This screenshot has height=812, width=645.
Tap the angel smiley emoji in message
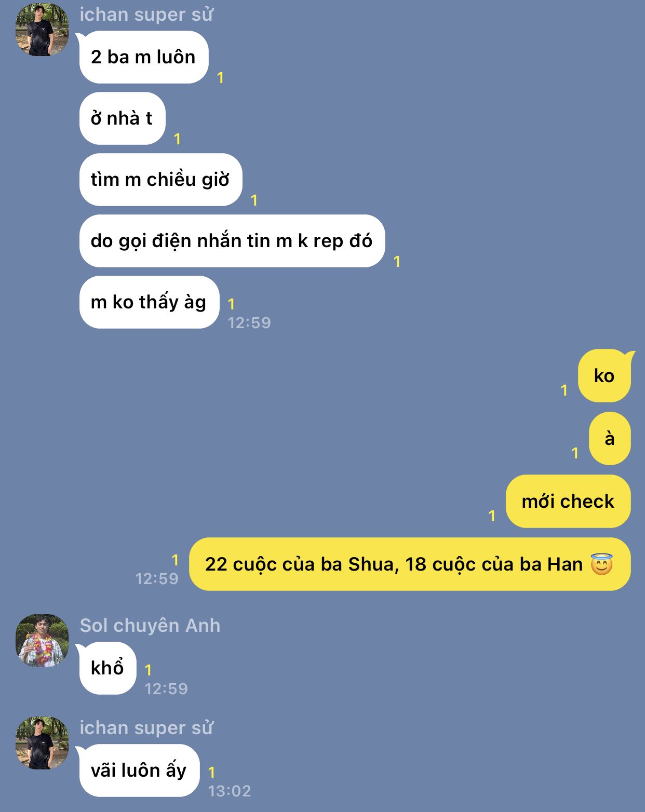point(601,564)
